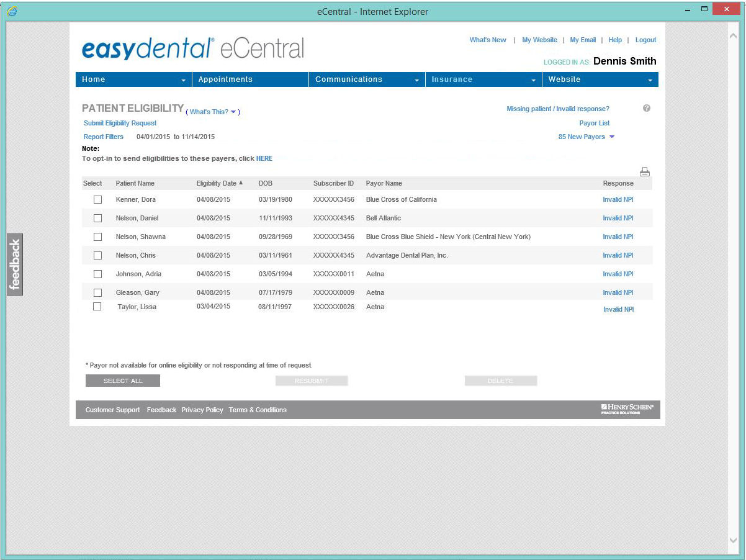746x560 pixels.
Task: Open Invalid NPI response for Taylor, Lissa
Action: [x=619, y=309]
